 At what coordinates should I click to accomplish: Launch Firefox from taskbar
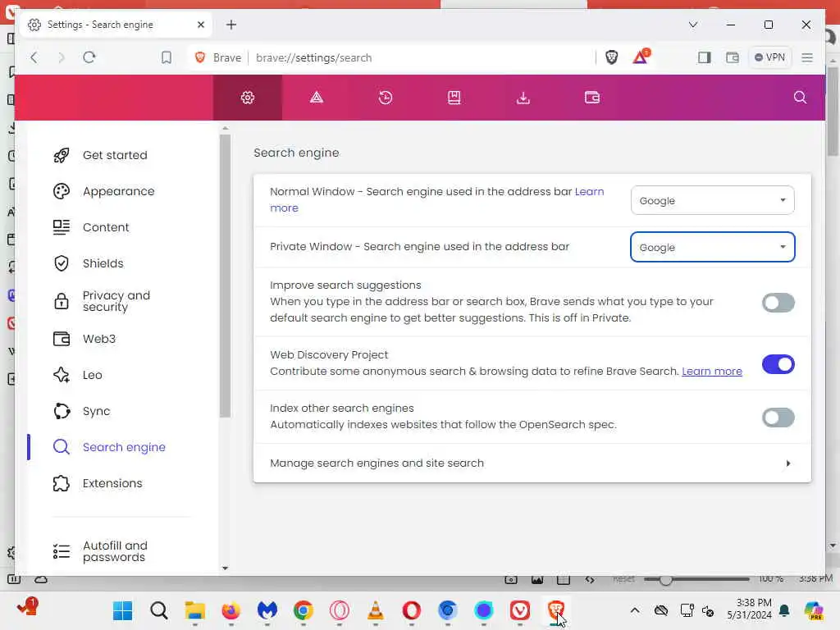pyautogui.click(x=231, y=610)
